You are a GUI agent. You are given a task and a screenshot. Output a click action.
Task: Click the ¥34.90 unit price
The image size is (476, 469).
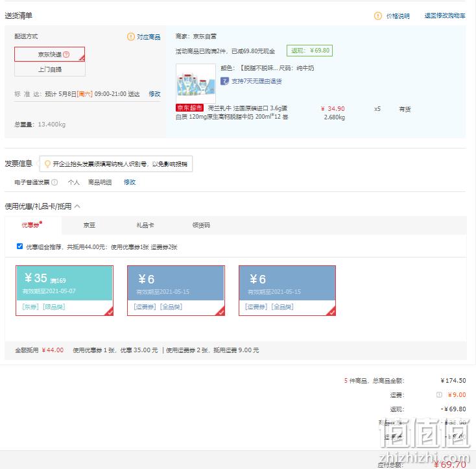tap(333, 109)
